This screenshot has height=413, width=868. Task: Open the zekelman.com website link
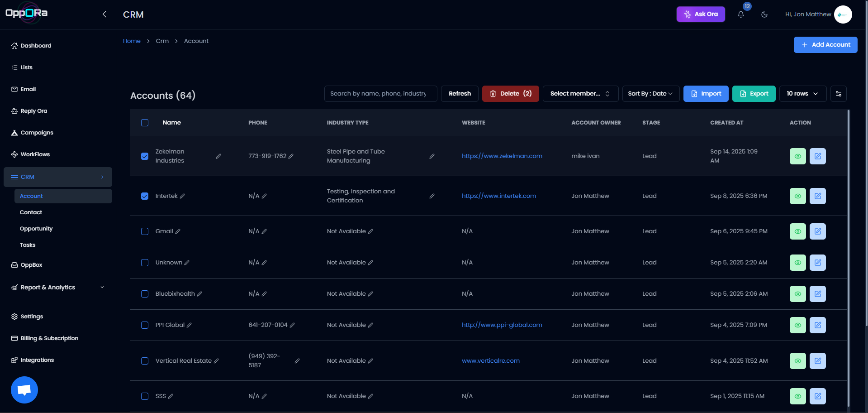502,156
